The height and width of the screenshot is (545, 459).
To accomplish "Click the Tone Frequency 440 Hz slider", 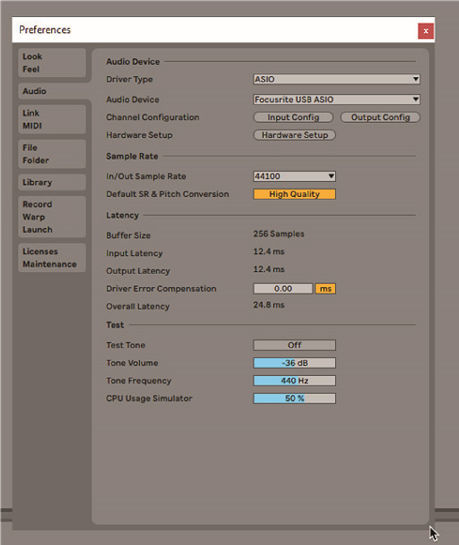I will point(294,381).
